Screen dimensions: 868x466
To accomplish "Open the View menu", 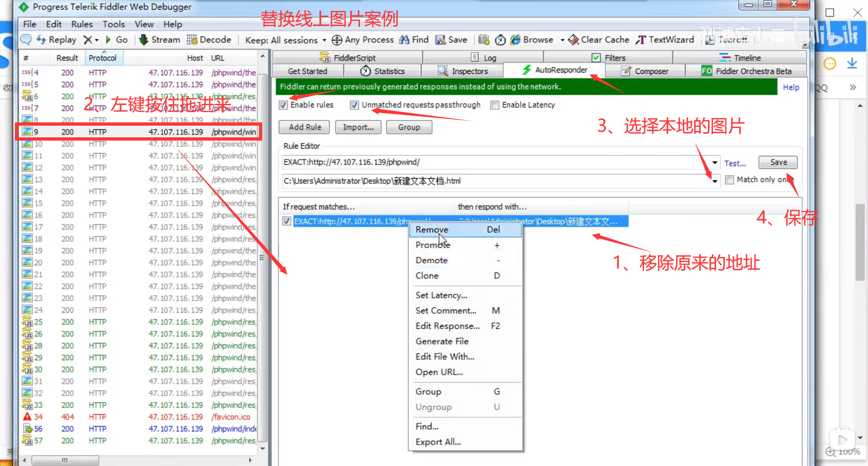I will [x=144, y=24].
